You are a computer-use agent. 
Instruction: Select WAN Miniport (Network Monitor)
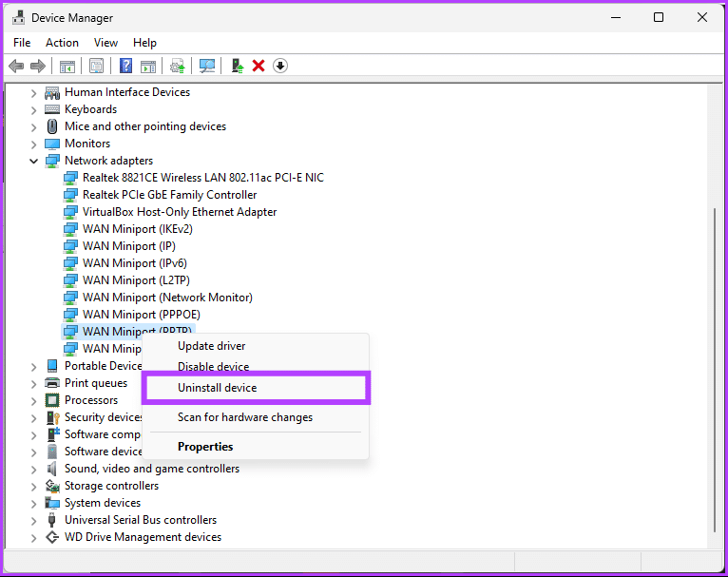tap(167, 298)
